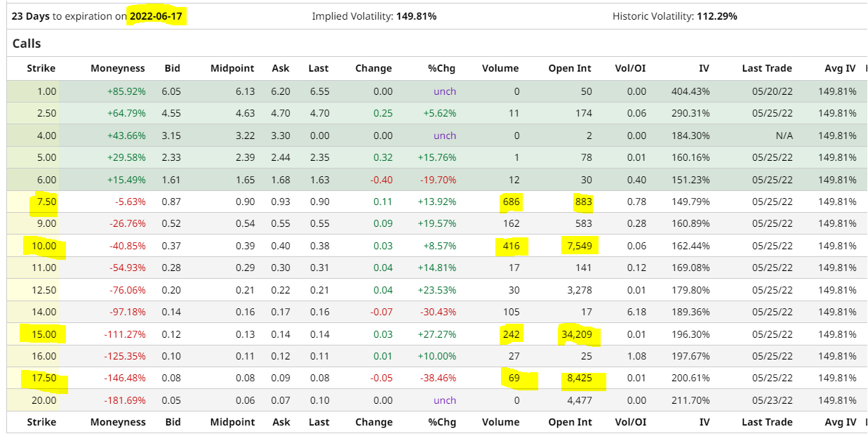Click the bottom row's Last Trade header
The height and width of the screenshot is (448, 868).
[x=766, y=422]
